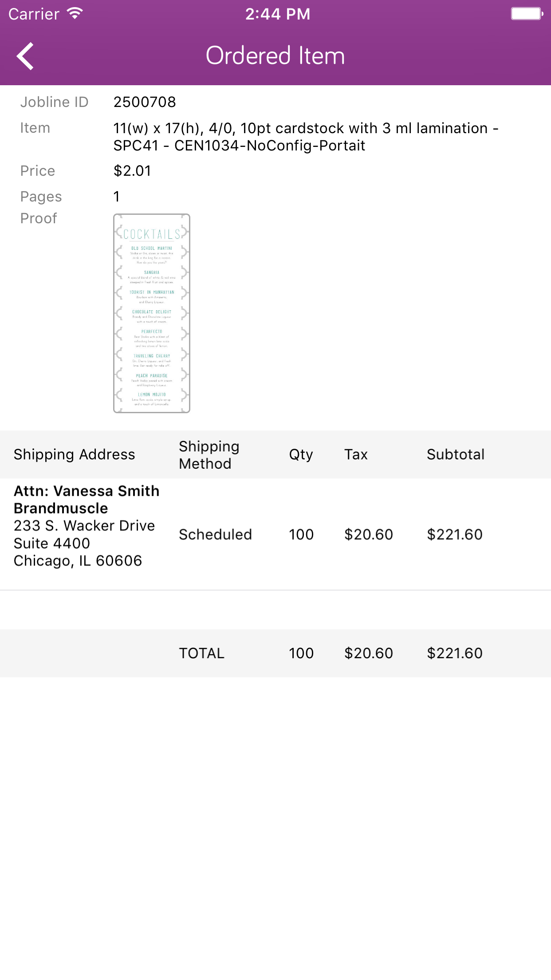Select the Vanessa Smith shipping address
Image resolution: width=551 pixels, height=980 pixels.
tap(87, 526)
